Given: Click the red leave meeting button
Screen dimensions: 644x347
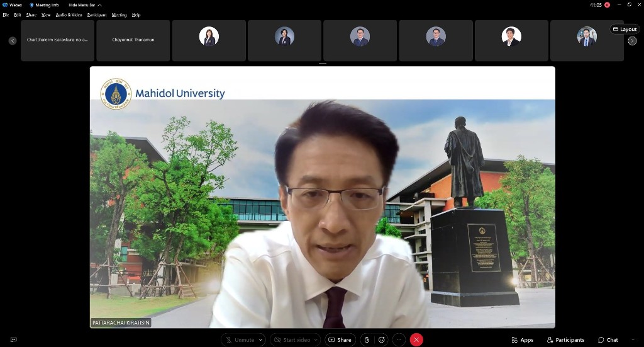Looking at the screenshot, I should click(416, 340).
